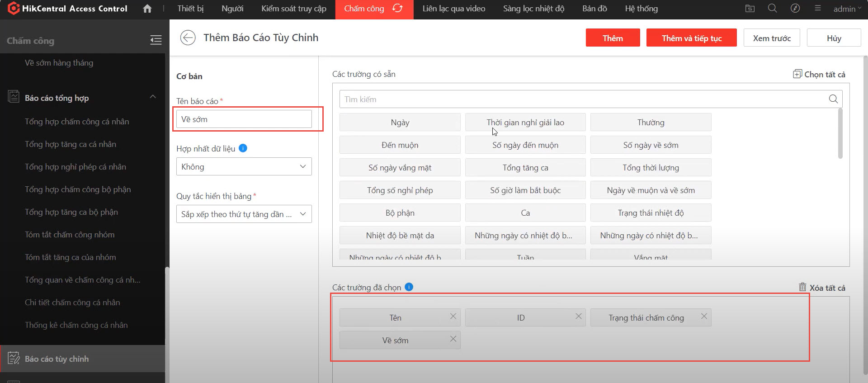Click info icon next to Hợp nhất dữ liệu
The image size is (868, 383).
click(x=243, y=148)
